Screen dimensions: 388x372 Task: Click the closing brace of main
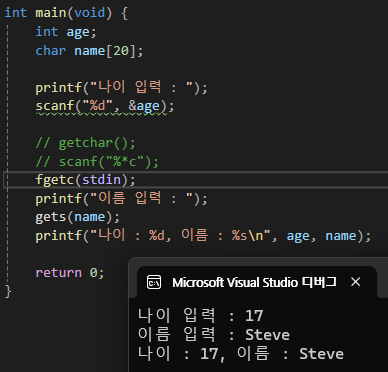(x=8, y=292)
